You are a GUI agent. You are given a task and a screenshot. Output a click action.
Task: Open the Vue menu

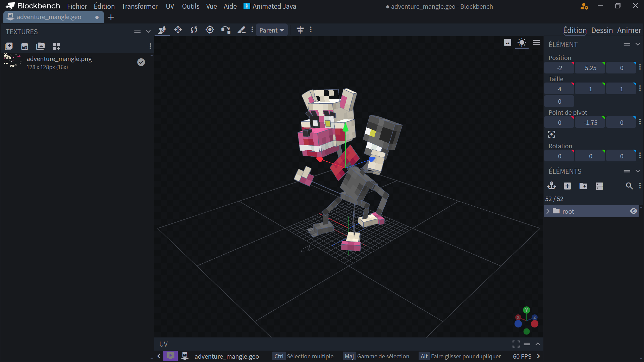(211, 6)
